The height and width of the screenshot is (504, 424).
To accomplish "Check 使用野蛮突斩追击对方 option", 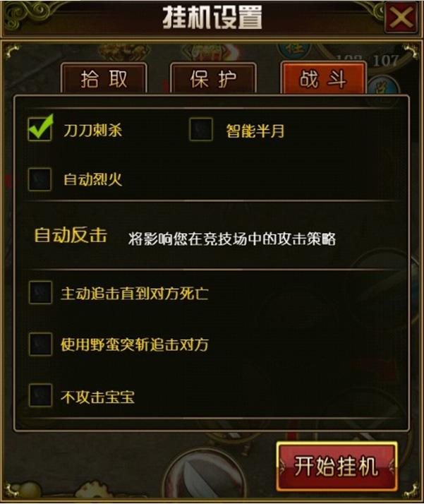I will (x=40, y=344).
